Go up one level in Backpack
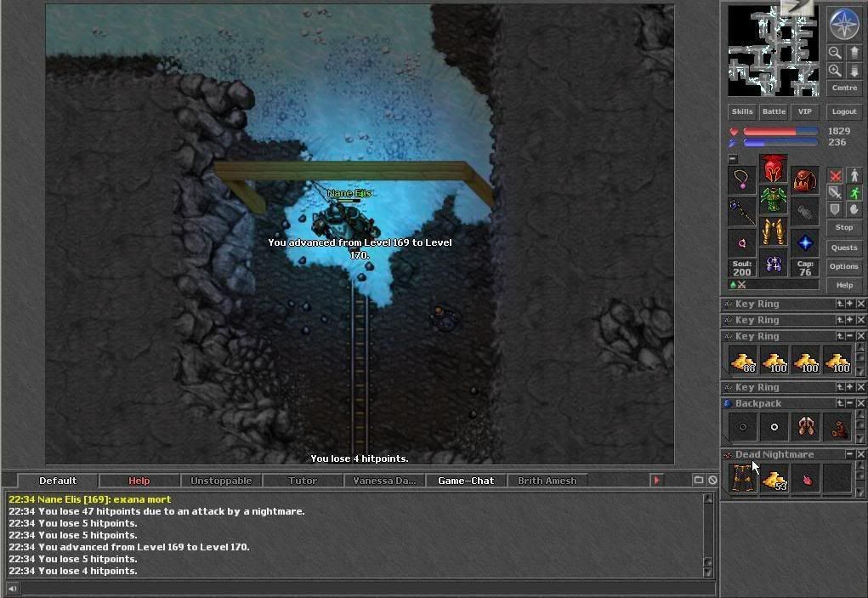 (840, 403)
